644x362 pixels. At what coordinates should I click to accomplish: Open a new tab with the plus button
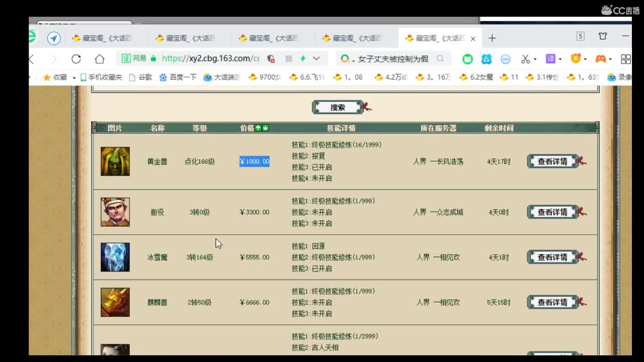(492, 38)
